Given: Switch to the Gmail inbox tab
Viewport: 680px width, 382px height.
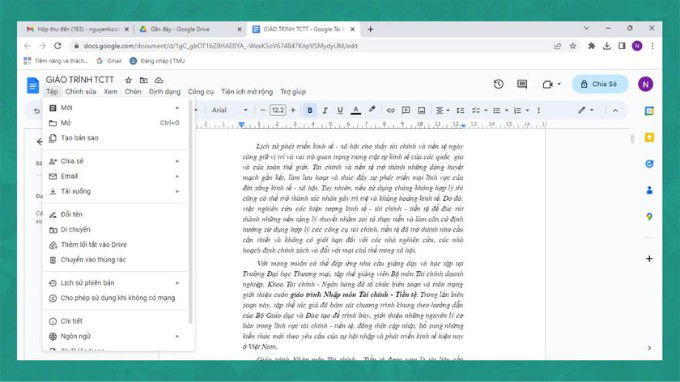Looking at the screenshot, I should coord(77,29).
